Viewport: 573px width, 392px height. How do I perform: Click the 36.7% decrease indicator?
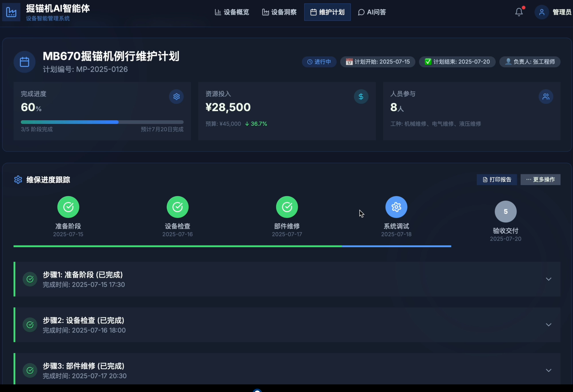(x=256, y=124)
